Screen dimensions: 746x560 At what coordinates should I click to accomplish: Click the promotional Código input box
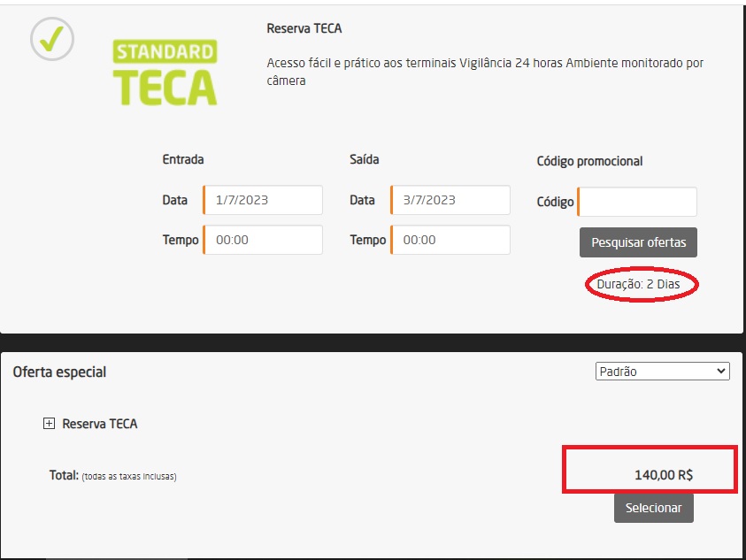[637, 202]
